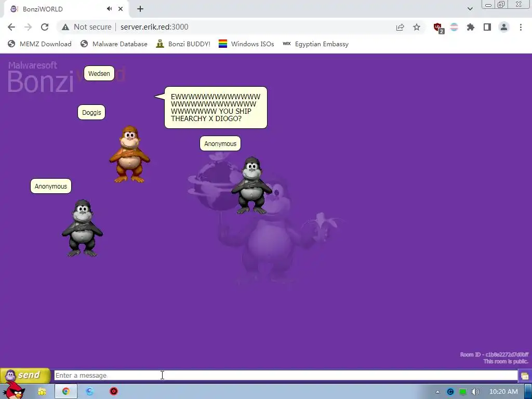Focus the Enter a message field
This screenshot has width=532, height=399.
286,375
